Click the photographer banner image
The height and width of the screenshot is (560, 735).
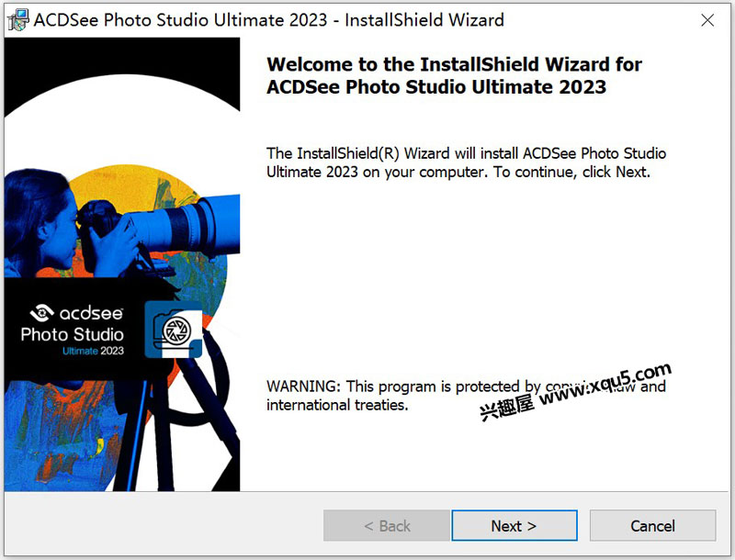(122, 264)
